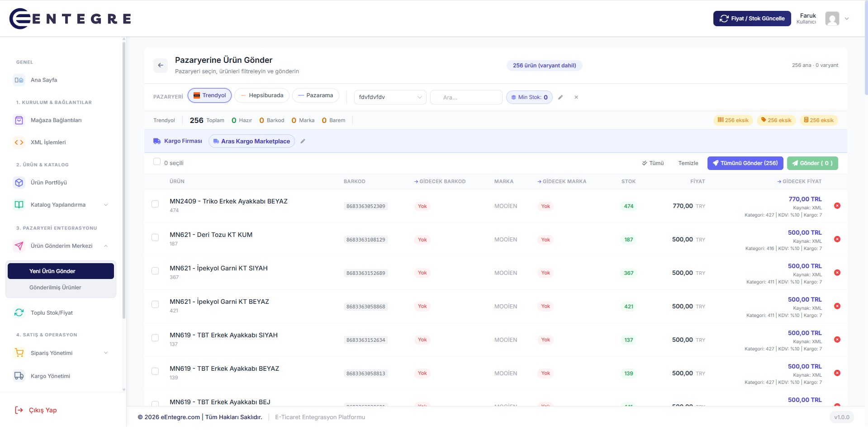The height and width of the screenshot is (430, 868).
Task: Click the pencil icon next to Min Stok
Action: point(560,97)
